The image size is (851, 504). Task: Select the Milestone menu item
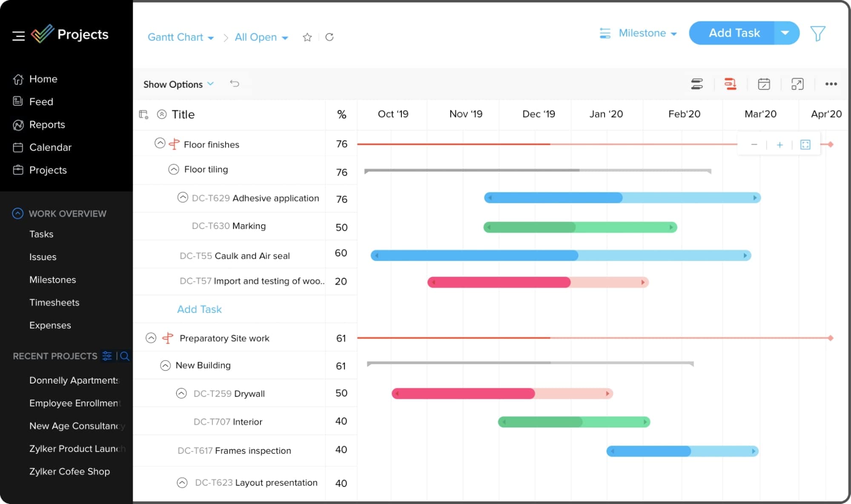642,33
